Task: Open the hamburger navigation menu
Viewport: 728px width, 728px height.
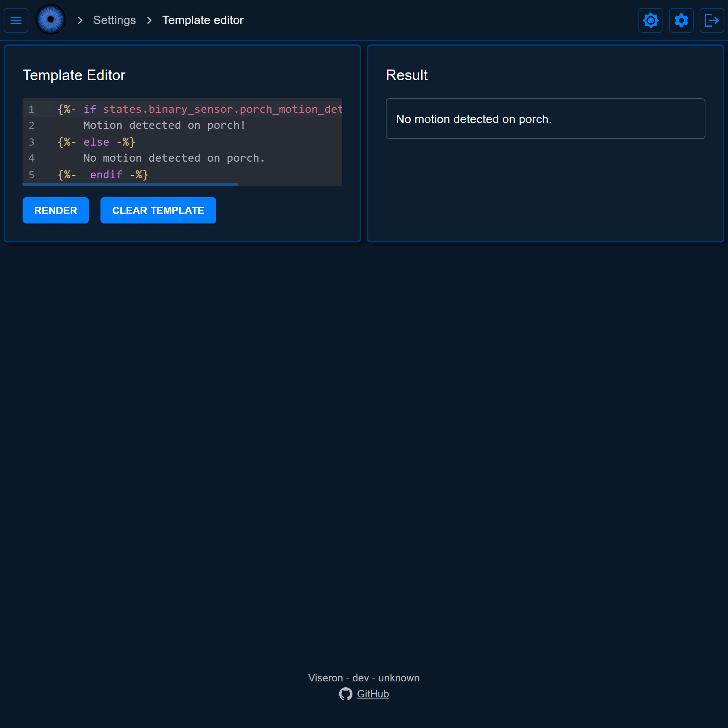Action: click(16, 20)
